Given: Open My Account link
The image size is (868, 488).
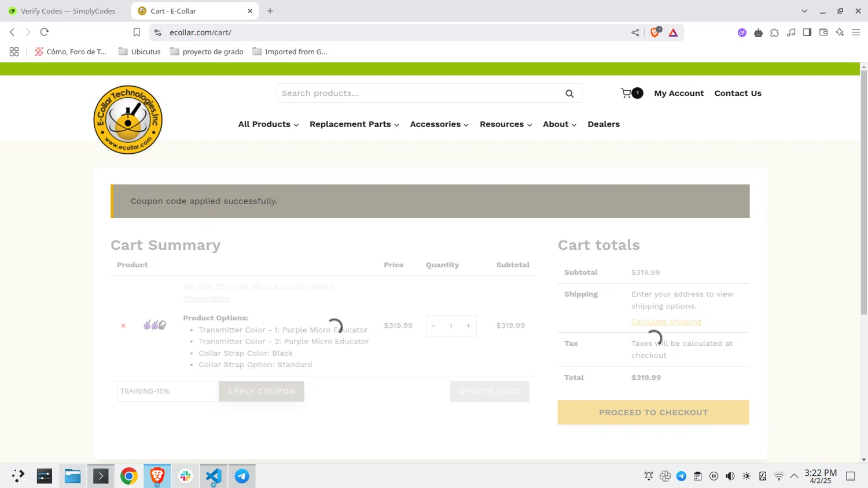Looking at the screenshot, I should click(x=679, y=93).
